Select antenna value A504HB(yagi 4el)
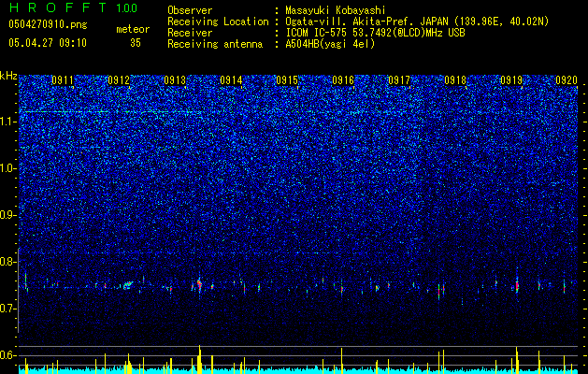 point(330,44)
